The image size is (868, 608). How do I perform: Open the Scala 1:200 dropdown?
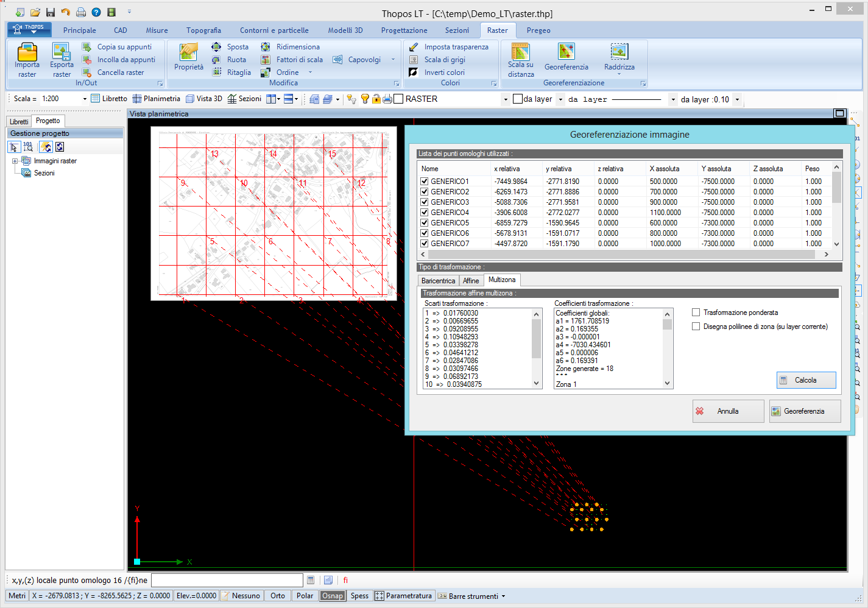(85, 99)
